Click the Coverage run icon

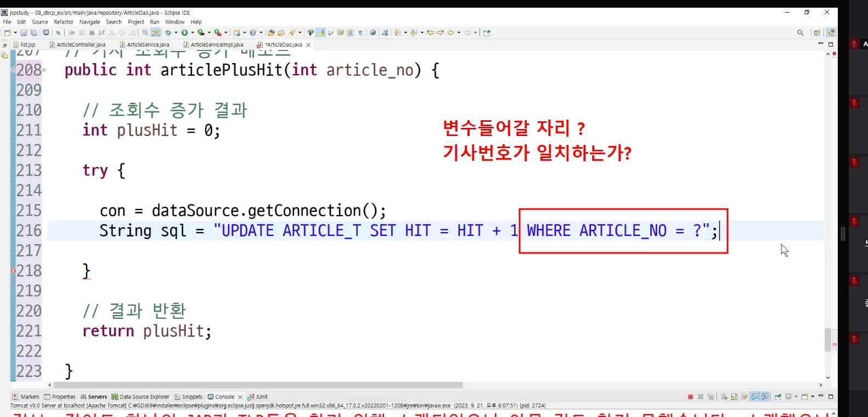(x=201, y=33)
